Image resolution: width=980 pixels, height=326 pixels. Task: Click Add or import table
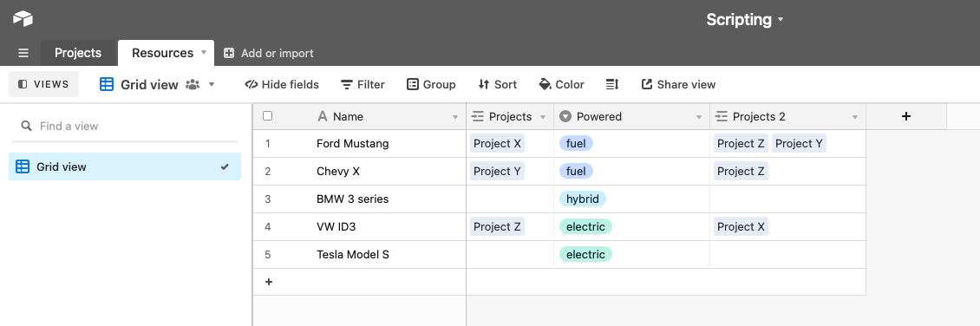coord(269,53)
